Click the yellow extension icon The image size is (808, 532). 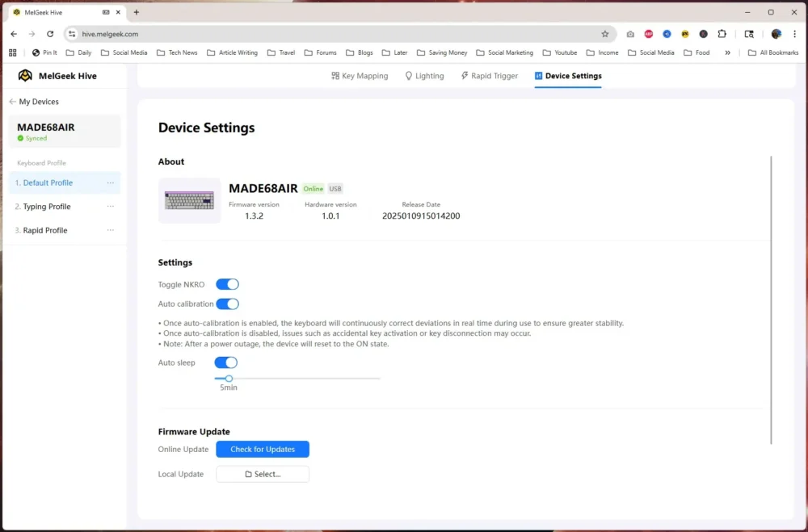point(685,34)
